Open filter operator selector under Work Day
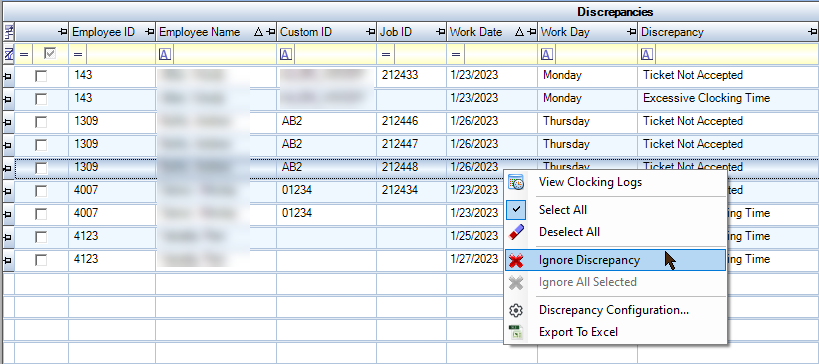Screen dimensions: 819x364 [x=547, y=54]
